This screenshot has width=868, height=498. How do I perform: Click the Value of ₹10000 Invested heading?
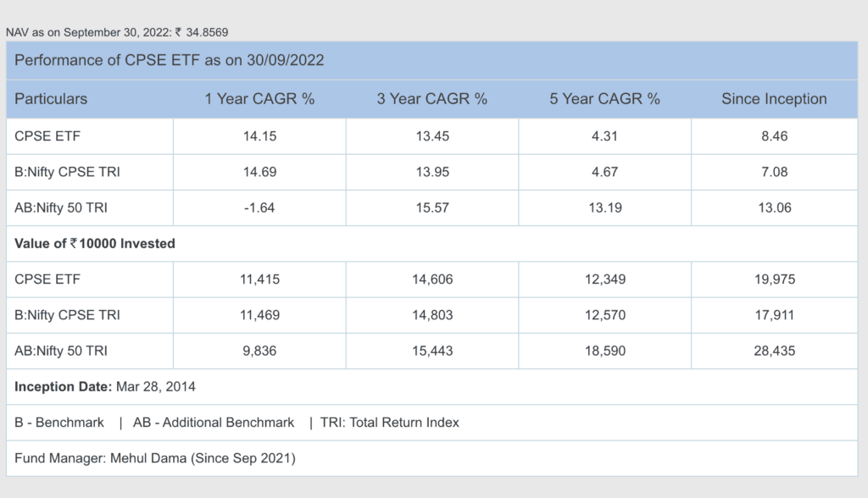click(x=95, y=243)
